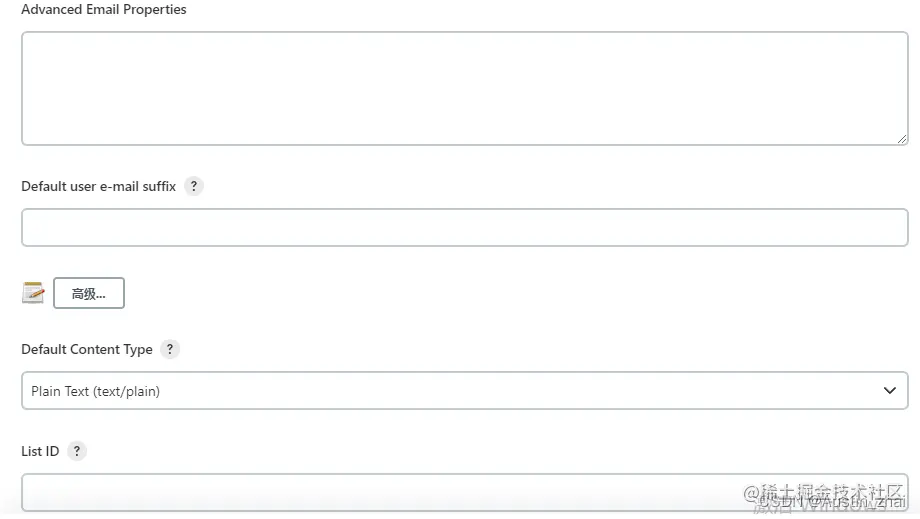920x519 pixels.
Task: Click the @ symbol in the watermark
Action: coord(752,493)
